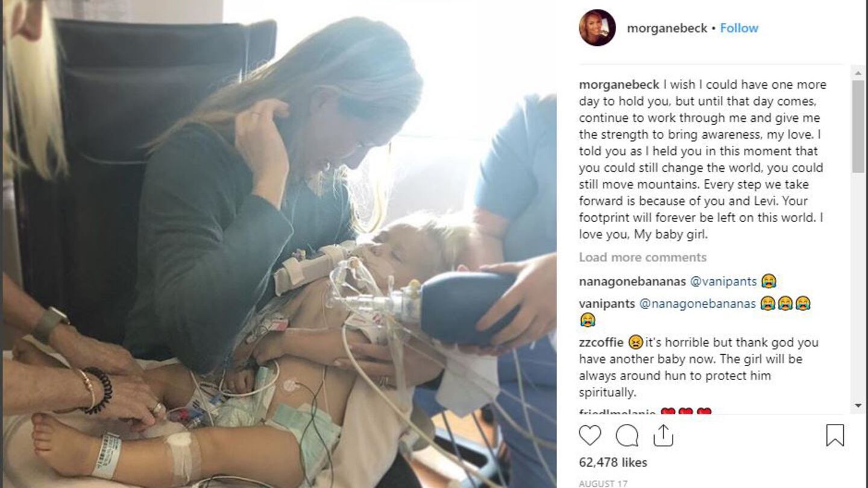Viewport: 868px width, 488px height.
Task: Click the comments scrollbar thumb
Action: click(858, 127)
